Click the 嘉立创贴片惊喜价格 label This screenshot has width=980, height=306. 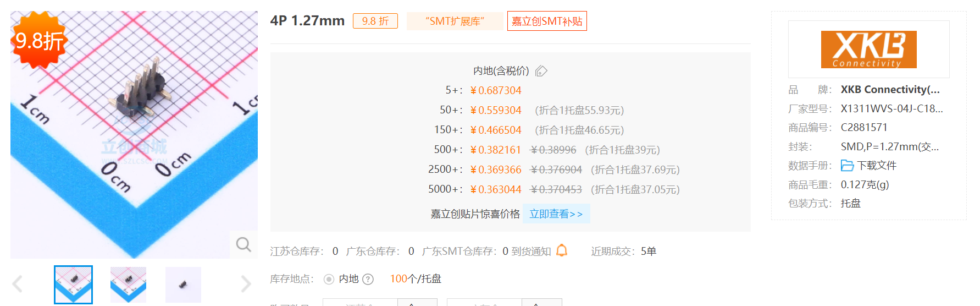(x=475, y=214)
